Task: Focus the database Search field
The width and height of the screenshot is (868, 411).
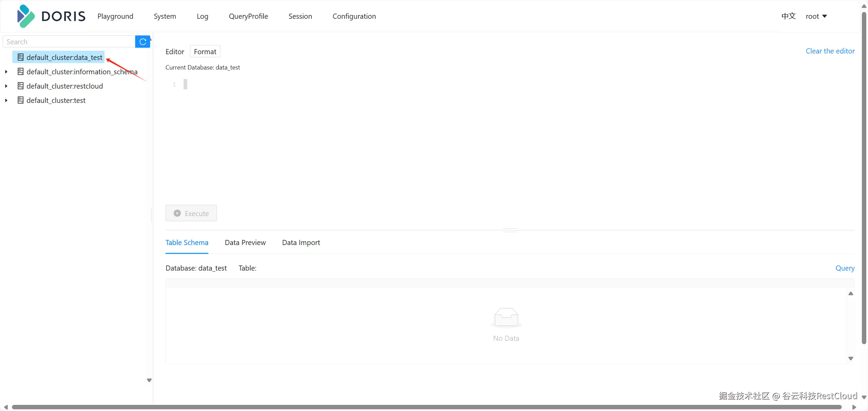Action: coord(69,42)
